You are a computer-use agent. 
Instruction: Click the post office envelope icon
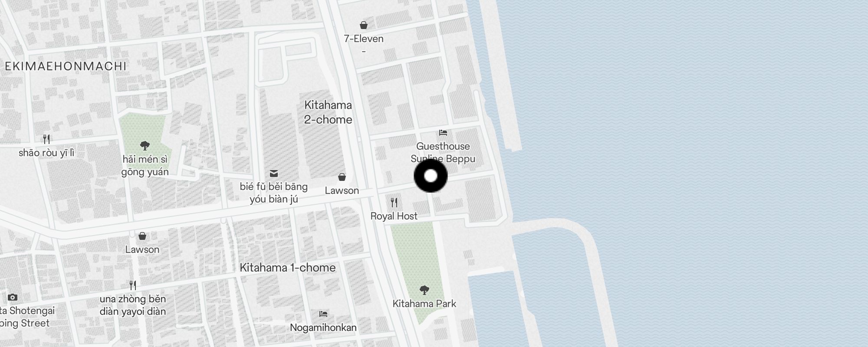tap(274, 173)
